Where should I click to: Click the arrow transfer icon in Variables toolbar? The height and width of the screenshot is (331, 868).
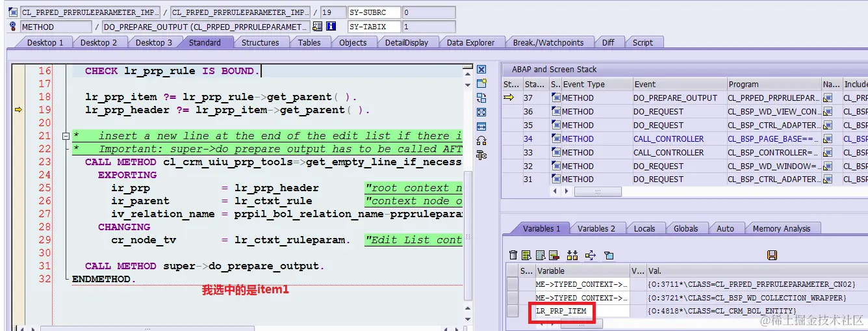coord(591,255)
